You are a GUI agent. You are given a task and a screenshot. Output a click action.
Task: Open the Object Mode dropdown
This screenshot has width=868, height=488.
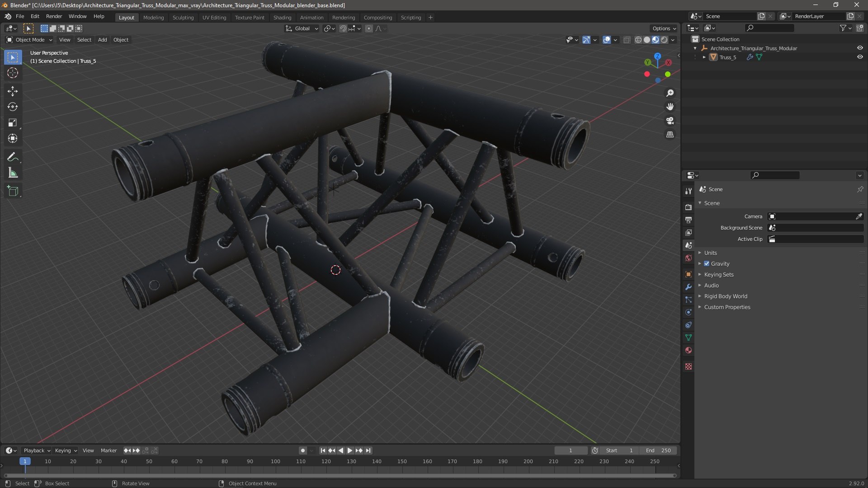pyautogui.click(x=29, y=40)
